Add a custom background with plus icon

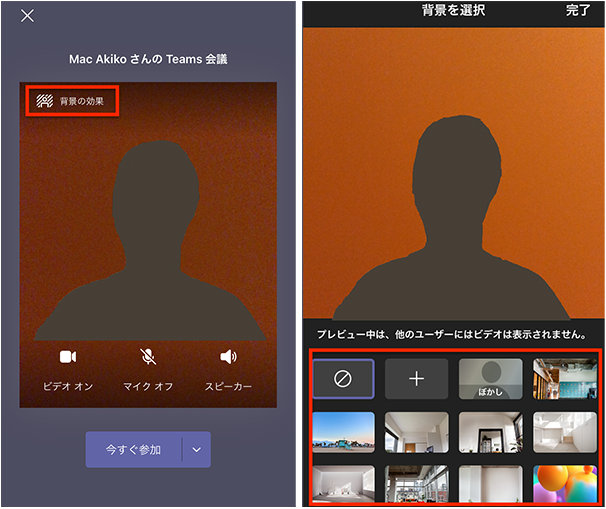[417, 379]
